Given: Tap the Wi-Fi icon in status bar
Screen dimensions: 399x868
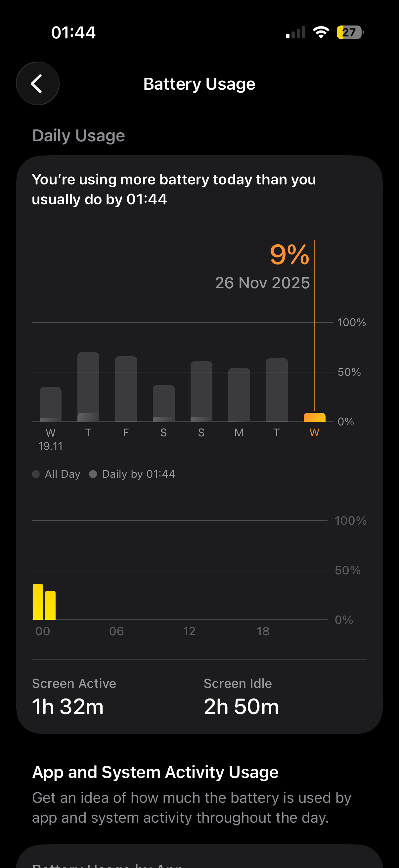Looking at the screenshot, I should click(321, 32).
